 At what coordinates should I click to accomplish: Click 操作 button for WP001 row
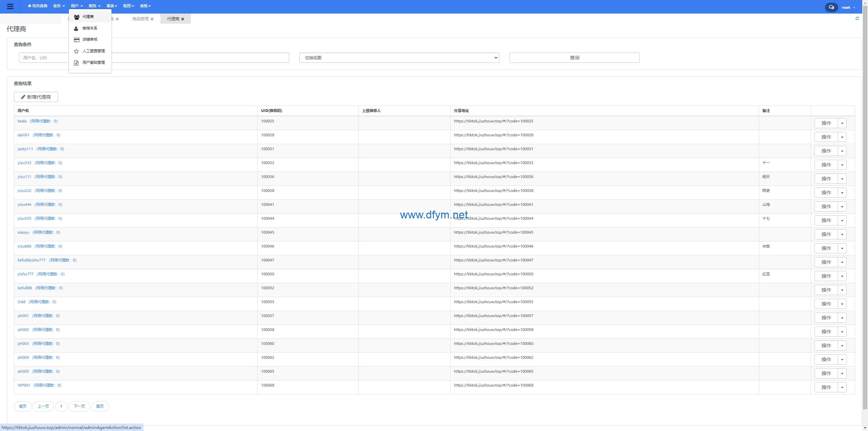point(826,387)
